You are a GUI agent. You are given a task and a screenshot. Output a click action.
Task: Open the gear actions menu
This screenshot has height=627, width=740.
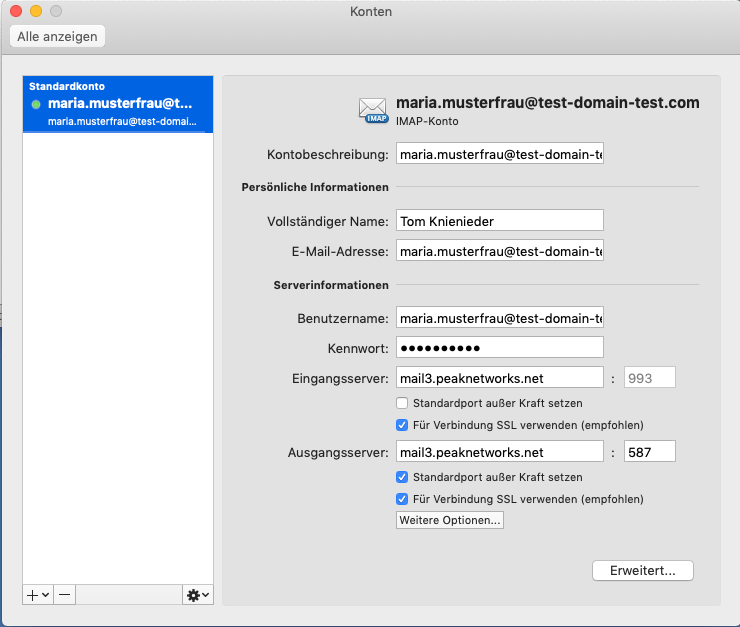(x=197, y=594)
